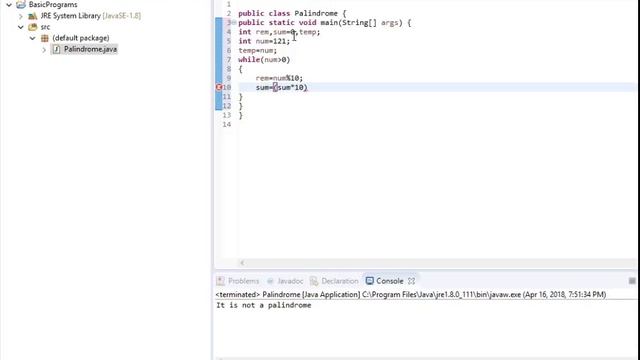Expand the JRE System Library node
Viewport: 640px width, 360px height.
pos(20,16)
